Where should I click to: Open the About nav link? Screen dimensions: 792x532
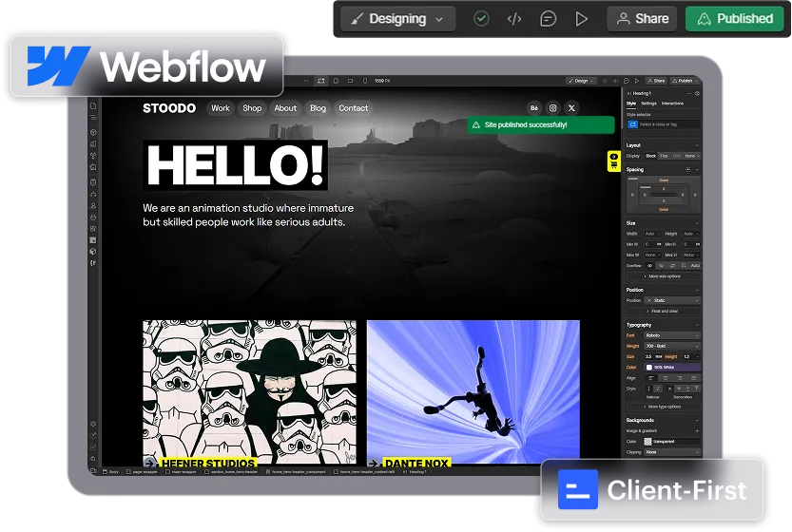coord(285,108)
